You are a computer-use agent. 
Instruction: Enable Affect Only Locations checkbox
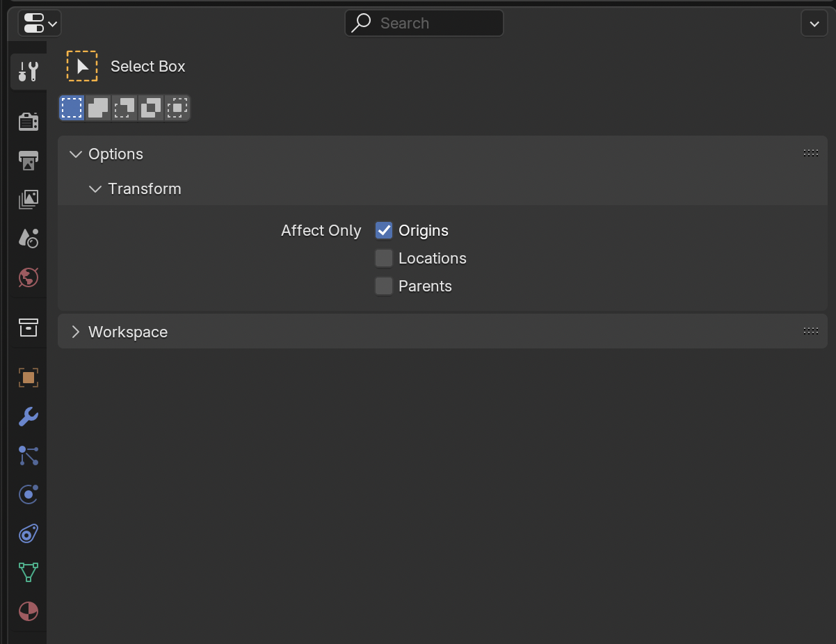384,258
